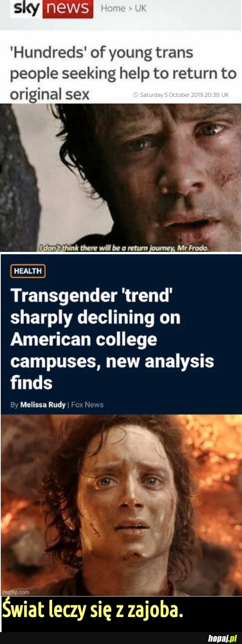Click the breadcrumb arrow between Home and UK
This screenshot has height=644, width=242.
[130, 9]
